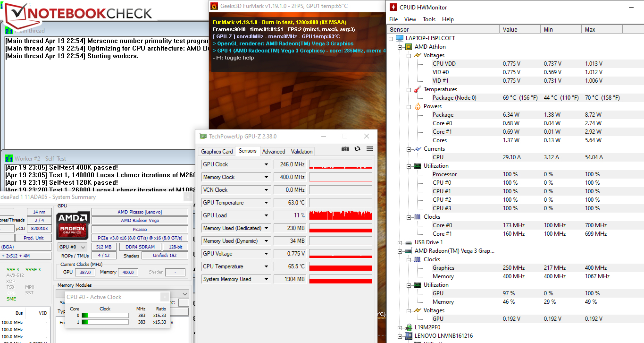Open the GPU-Z hamburger menu
644x343 pixels.
tap(369, 149)
